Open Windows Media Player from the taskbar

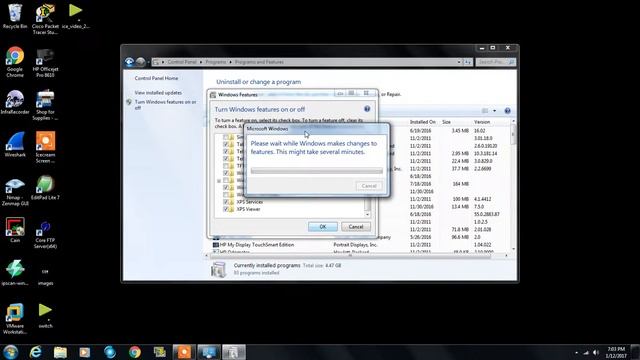(x=84, y=352)
